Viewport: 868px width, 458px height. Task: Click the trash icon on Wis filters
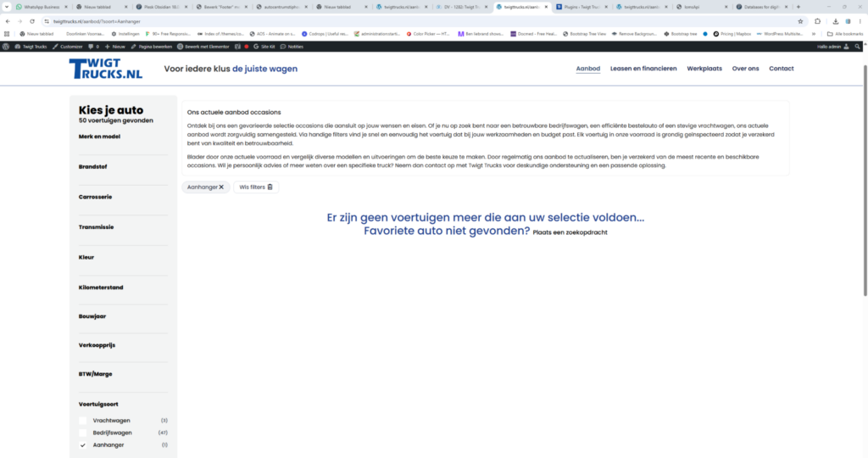coord(270,187)
